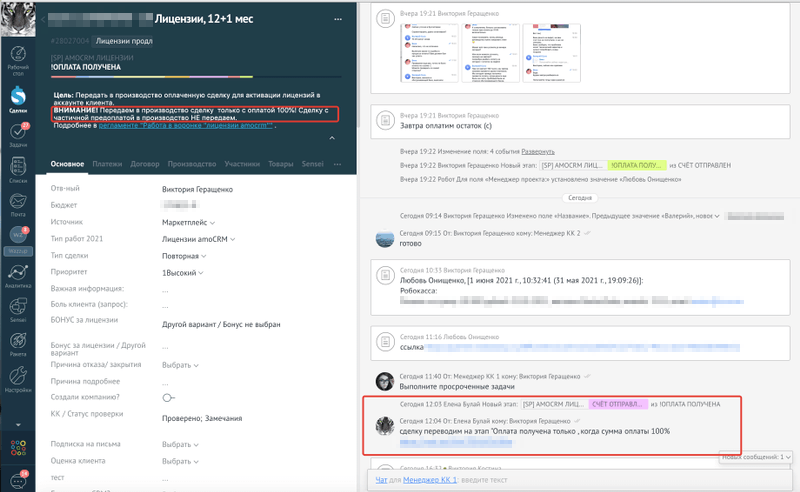Screen dimensions: 800x492
Task: Switch to the Платежи tab
Action: [107, 163]
